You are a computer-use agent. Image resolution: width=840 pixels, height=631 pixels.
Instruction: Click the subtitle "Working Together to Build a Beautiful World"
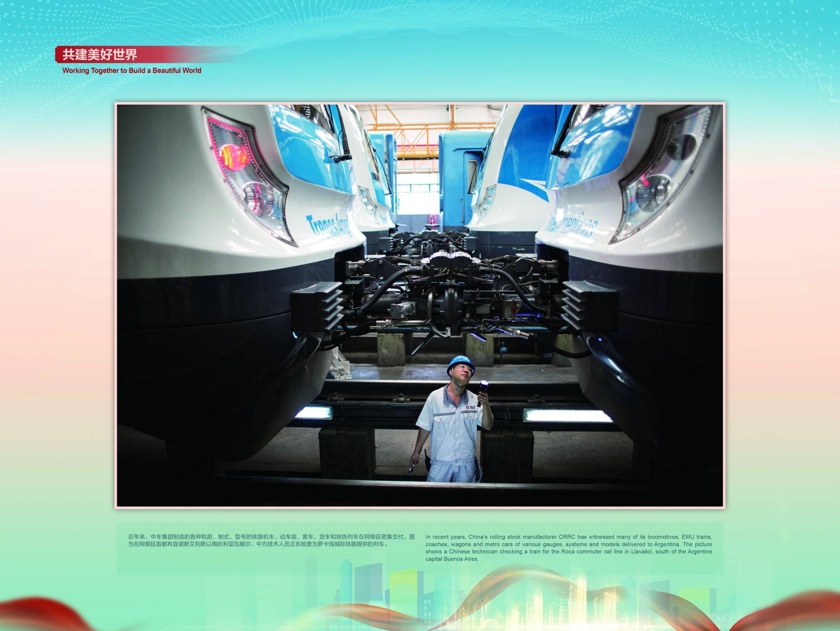[132, 71]
